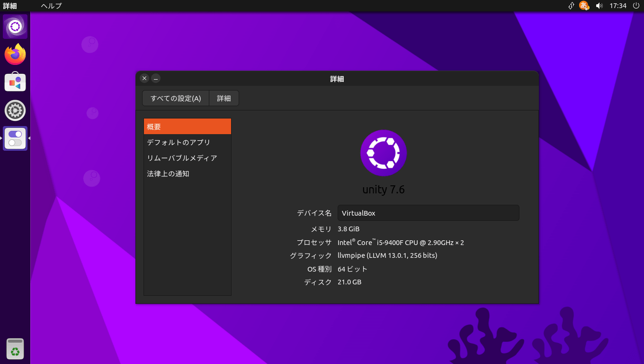This screenshot has height=364, width=644.
Task: Go back with すべての設定(A) button
Action: (x=176, y=98)
